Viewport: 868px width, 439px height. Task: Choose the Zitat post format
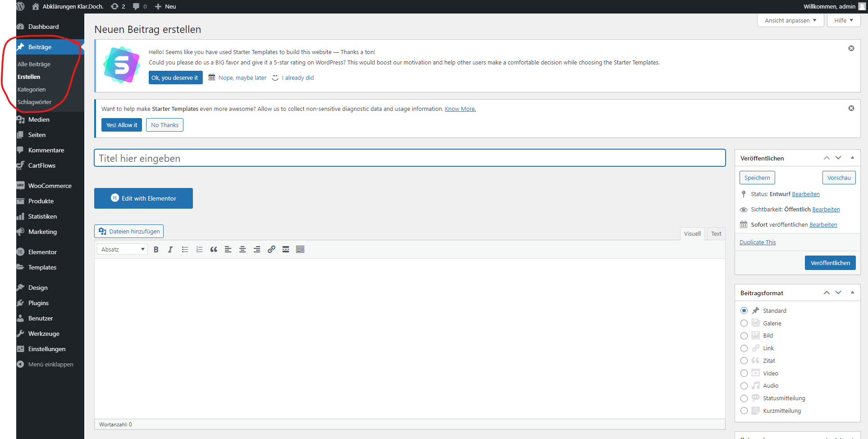coord(744,361)
